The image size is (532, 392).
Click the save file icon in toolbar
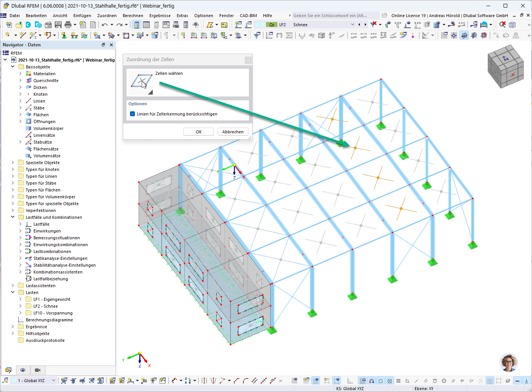click(58, 25)
